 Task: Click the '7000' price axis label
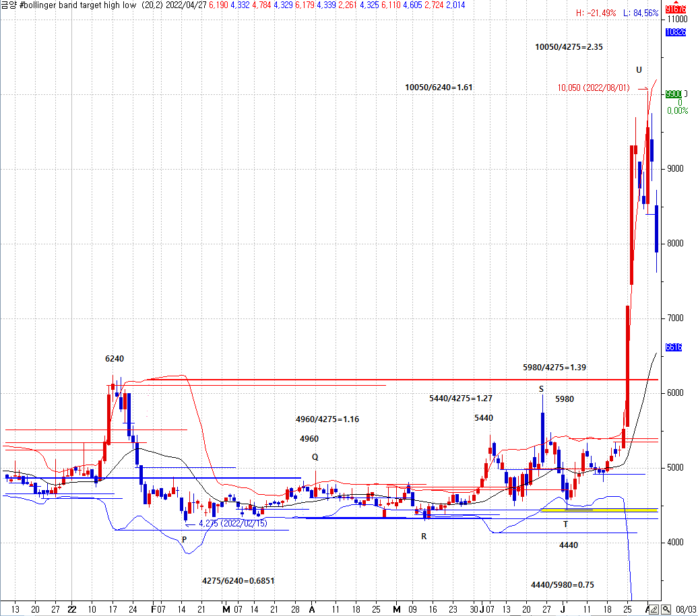675,318
